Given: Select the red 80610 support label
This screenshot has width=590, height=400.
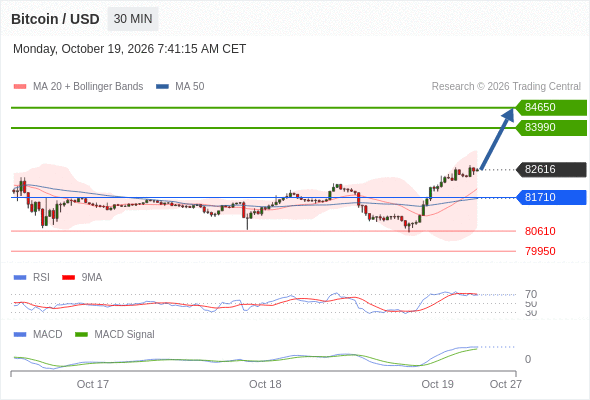Looking at the screenshot, I should coord(540,231).
